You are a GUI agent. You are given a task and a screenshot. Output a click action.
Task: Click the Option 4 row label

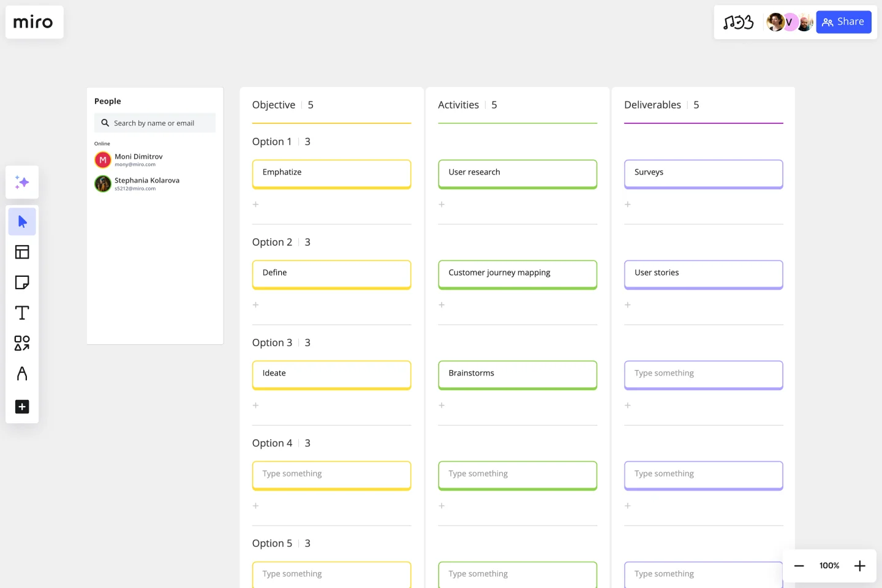point(272,443)
